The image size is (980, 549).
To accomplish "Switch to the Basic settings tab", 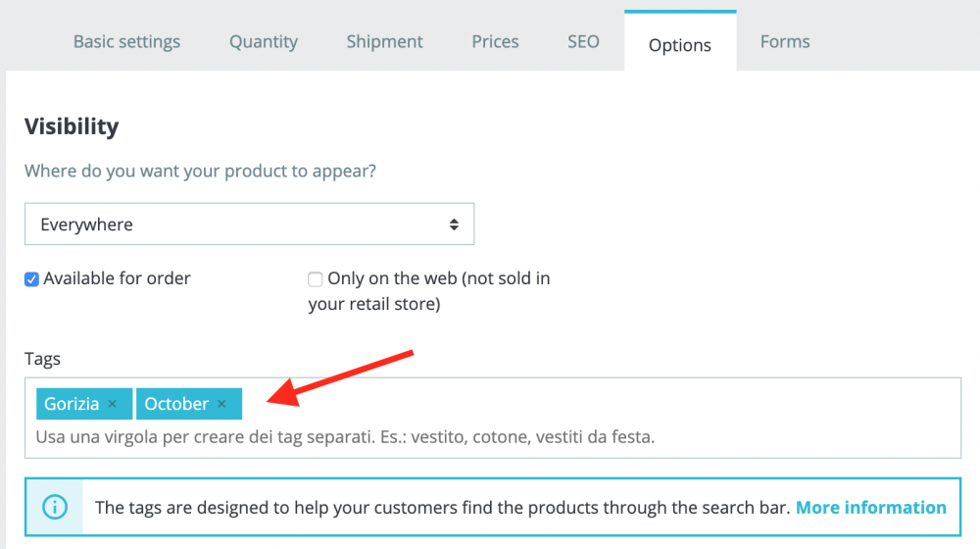I will 126,42.
